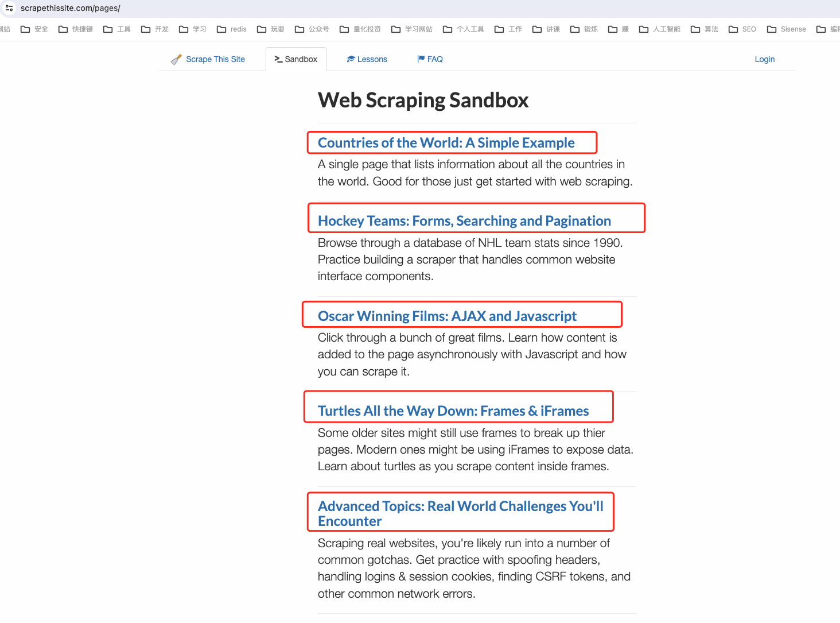Open the redis bookmark folder
Viewport: 840px width, 623px height.
pos(232,29)
